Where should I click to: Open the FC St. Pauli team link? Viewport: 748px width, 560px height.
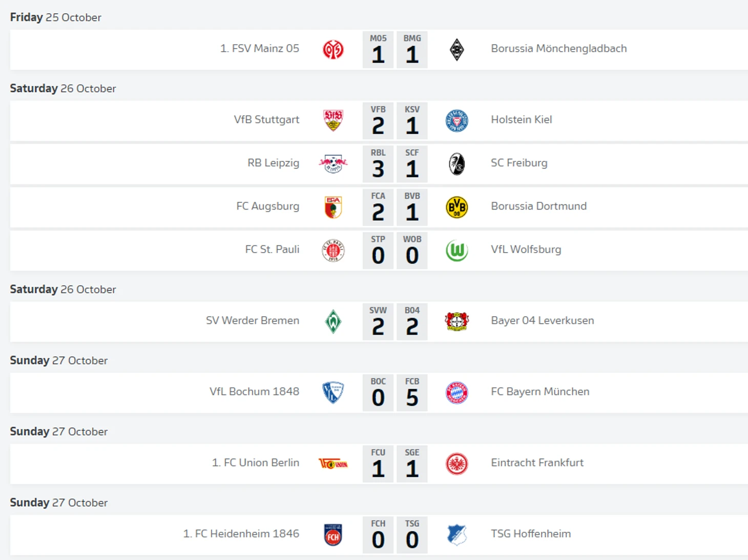pyautogui.click(x=272, y=250)
